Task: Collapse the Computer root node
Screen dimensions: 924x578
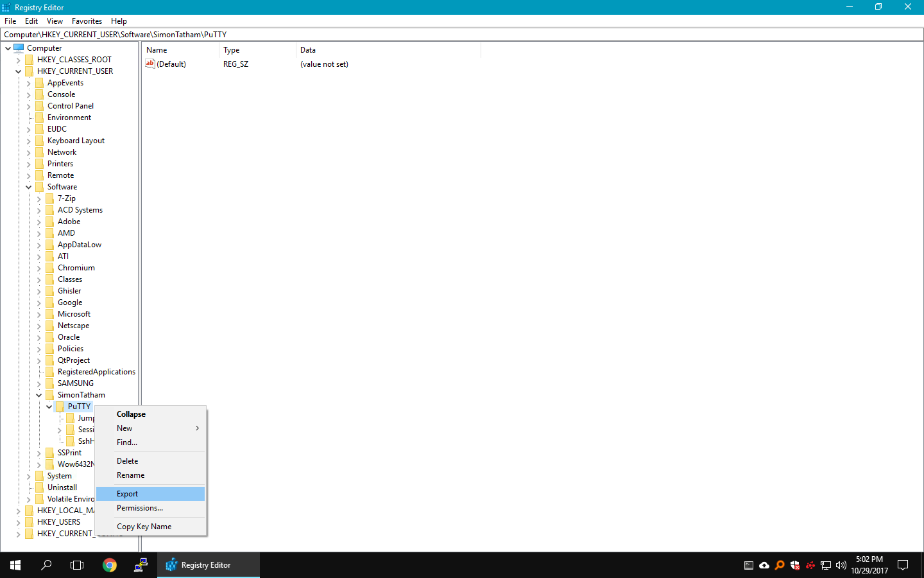Action: point(8,48)
